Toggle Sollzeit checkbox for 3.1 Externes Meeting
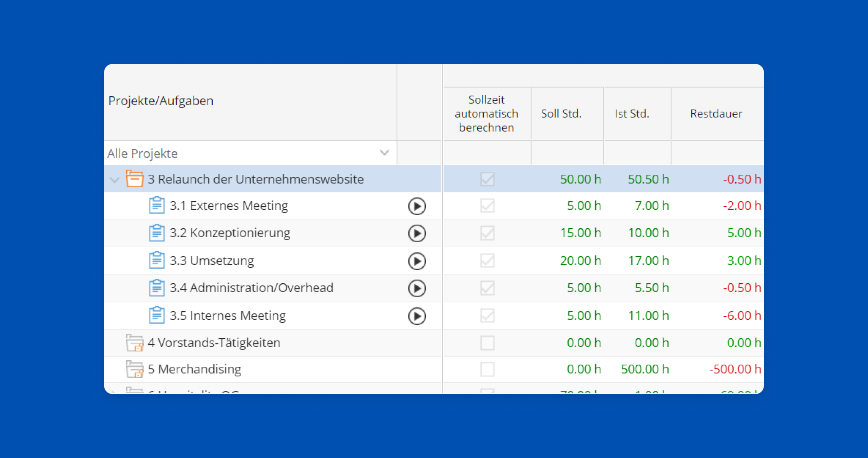 pyautogui.click(x=487, y=206)
